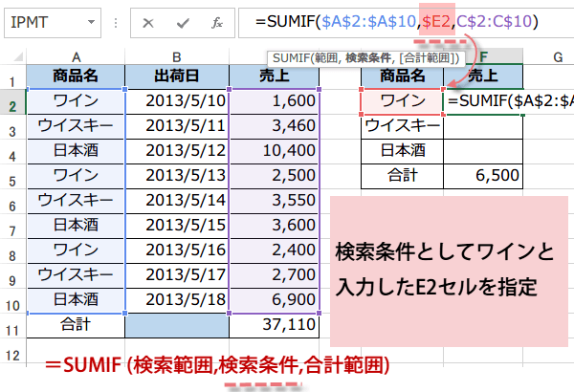The height and width of the screenshot is (392, 574).
Task: Select the sales cell 6,900
Action: (x=275, y=300)
